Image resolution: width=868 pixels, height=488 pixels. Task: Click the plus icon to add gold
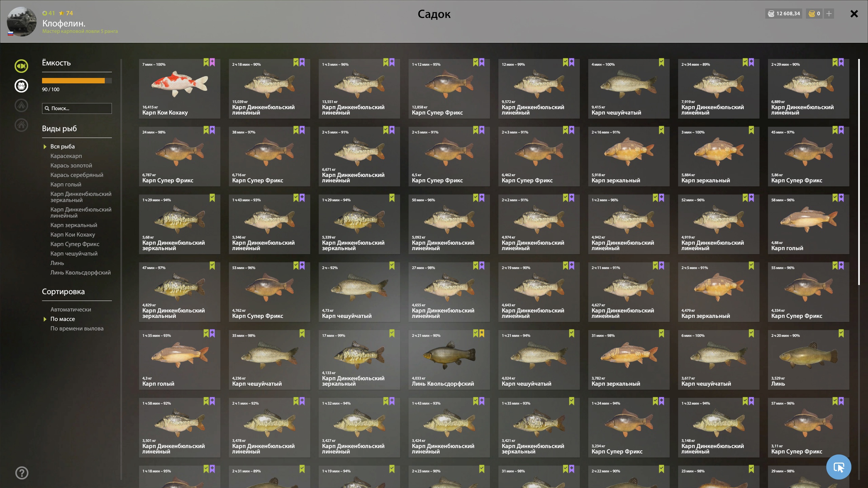(x=829, y=14)
